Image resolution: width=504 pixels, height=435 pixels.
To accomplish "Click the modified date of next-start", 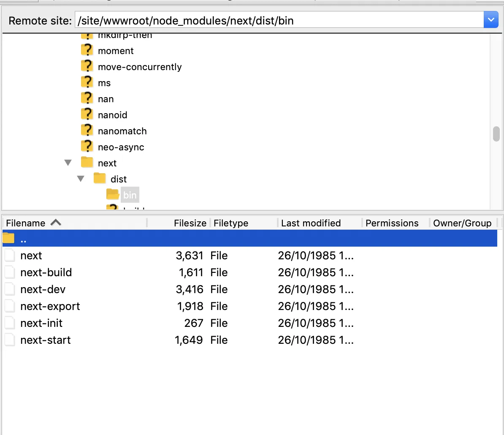I will click(316, 340).
